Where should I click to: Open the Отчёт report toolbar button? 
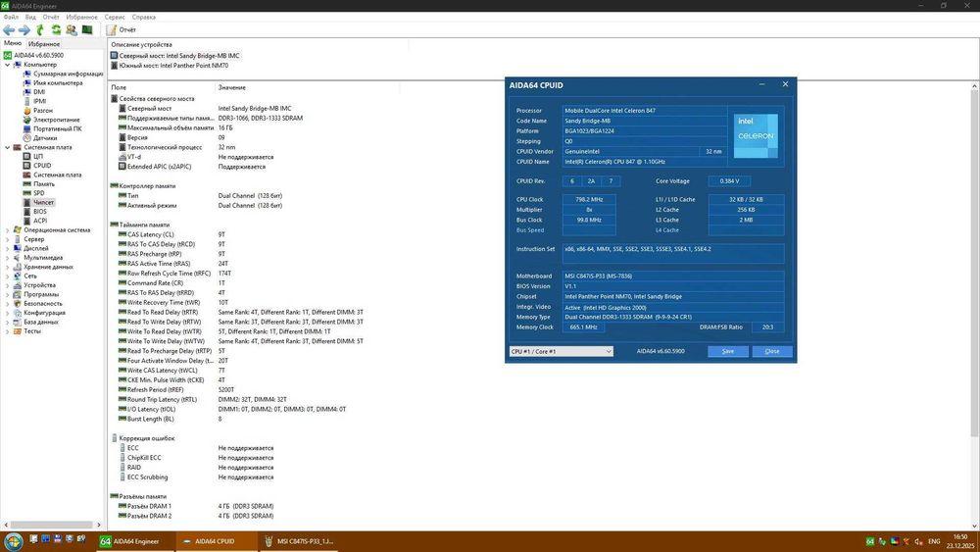[x=122, y=29]
